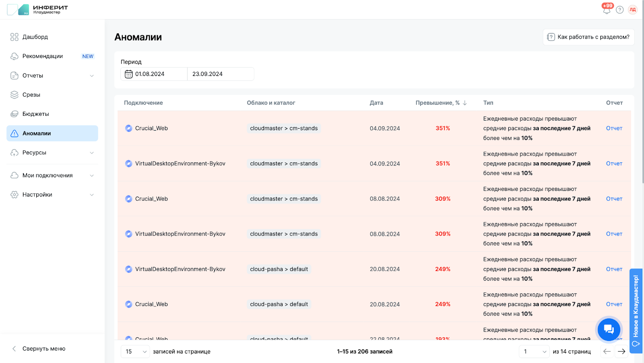The width and height of the screenshot is (644, 363).
Task: Open records per page dropdown
Action: (x=135, y=351)
